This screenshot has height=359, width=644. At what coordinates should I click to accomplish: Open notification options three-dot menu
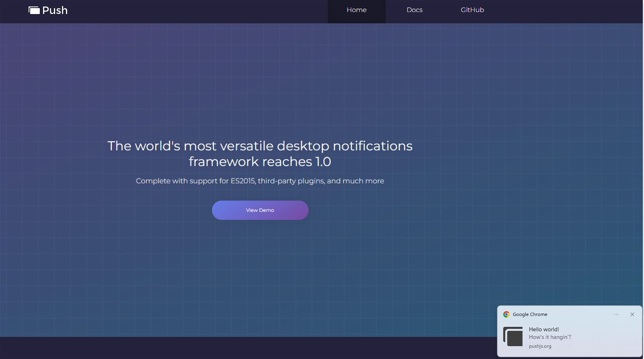tap(616, 314)
